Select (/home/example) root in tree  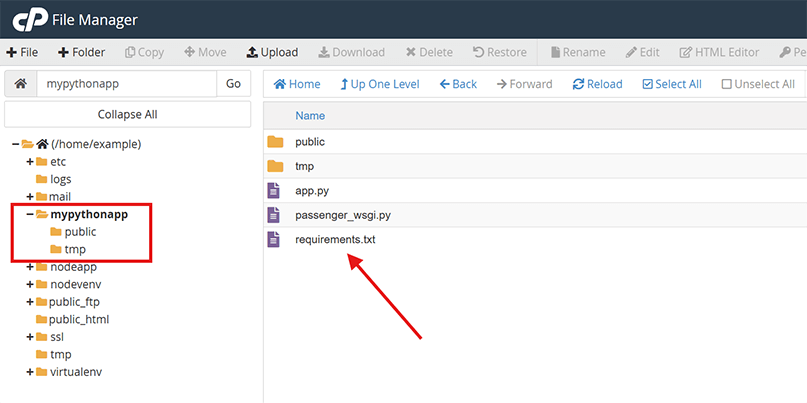[x=96, y=144]
